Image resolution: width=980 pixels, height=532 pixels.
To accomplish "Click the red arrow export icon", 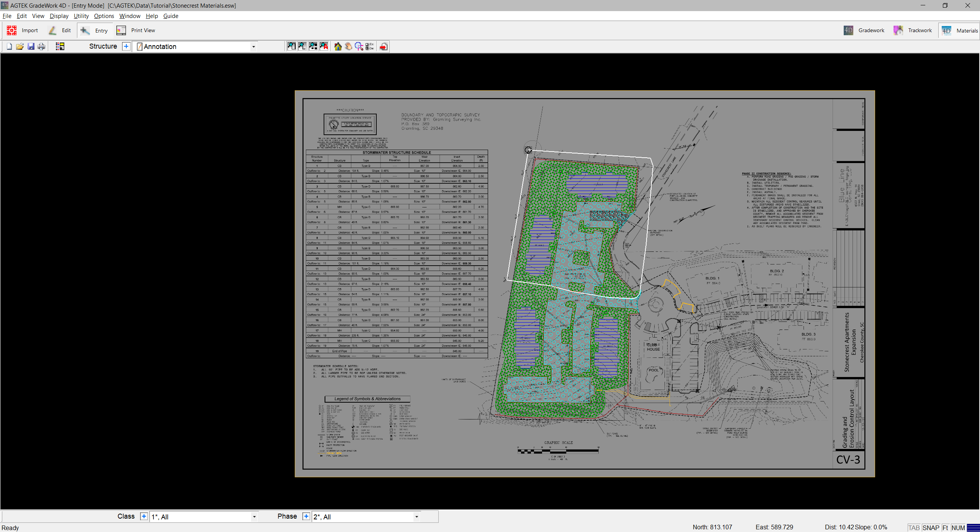I will [383, 46].
